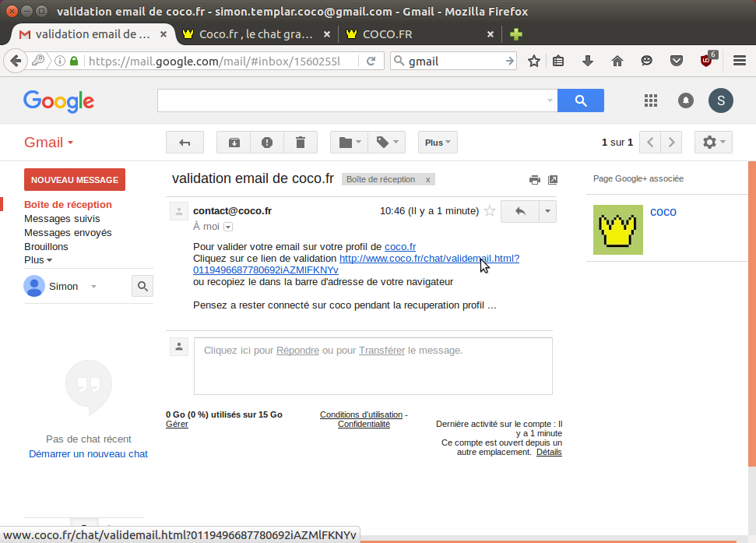The image size is (756, 543).
Task: Open the coco Google+ page link
Action: click(x=663, y=212)
